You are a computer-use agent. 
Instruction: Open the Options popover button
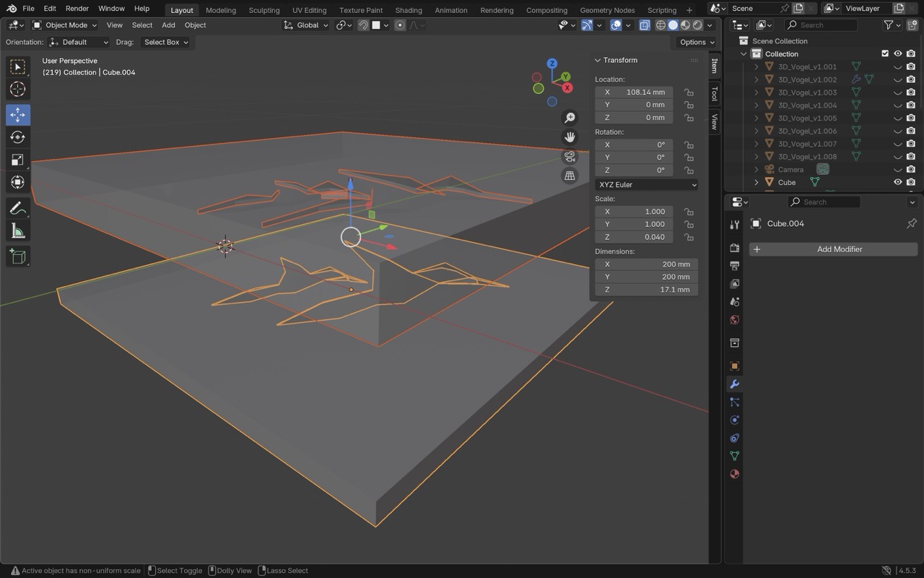click(696, 42)
